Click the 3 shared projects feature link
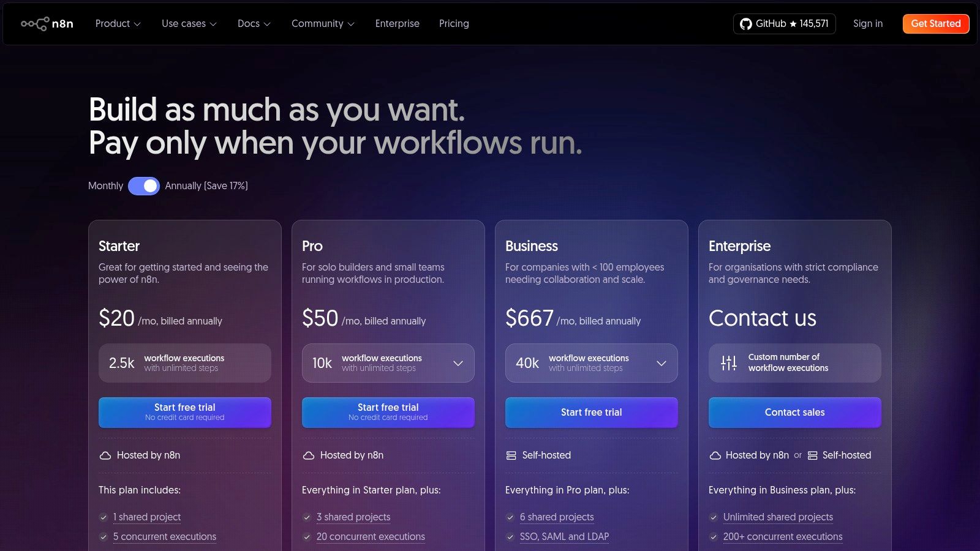Image resolution: width=980 pixels, height=551 pixels. [353, 517]
